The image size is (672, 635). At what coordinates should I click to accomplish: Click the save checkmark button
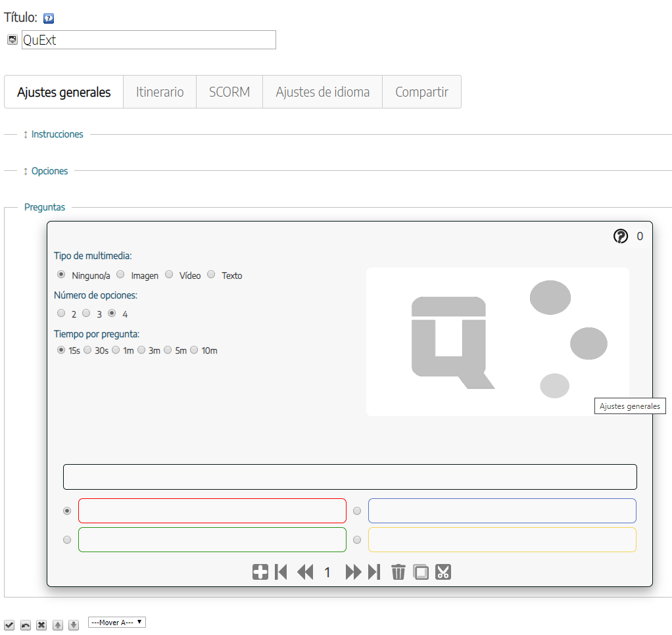9,624
